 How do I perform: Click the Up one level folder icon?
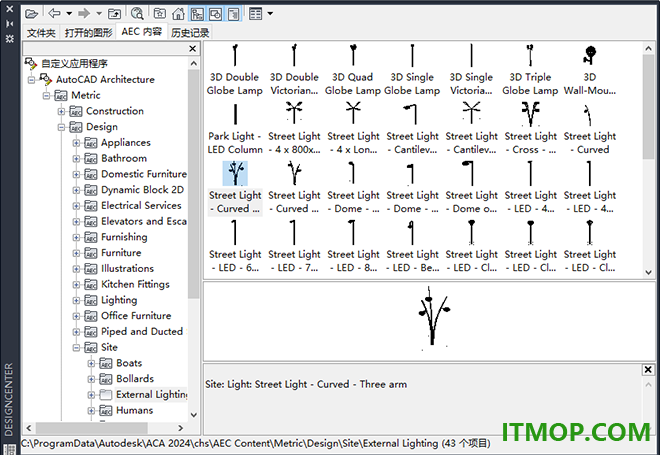(x=114, y=14)
